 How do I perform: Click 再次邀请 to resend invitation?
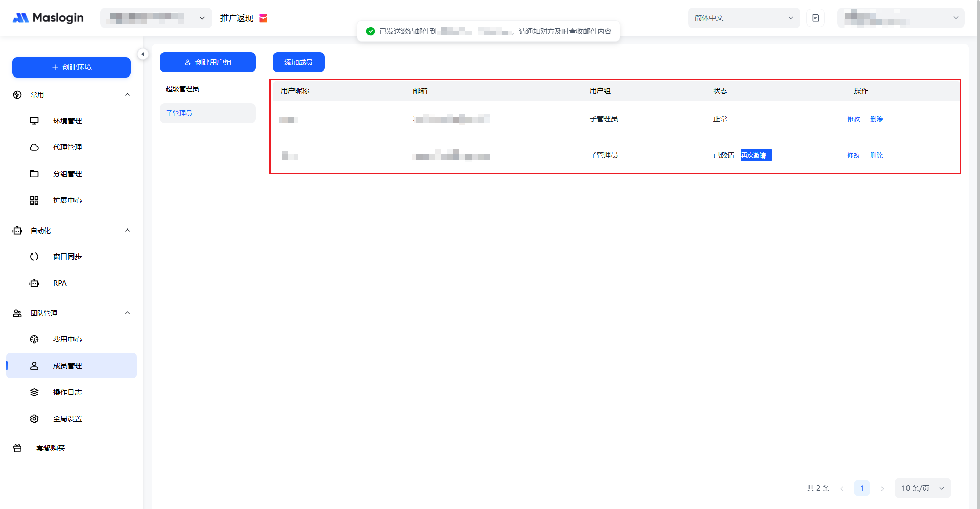[x=755, y=155]
